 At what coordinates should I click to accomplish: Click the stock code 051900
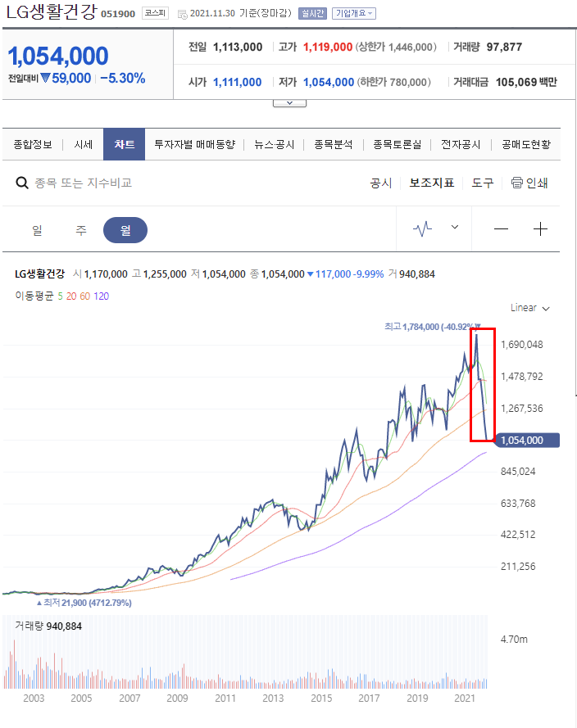[118, 14]
